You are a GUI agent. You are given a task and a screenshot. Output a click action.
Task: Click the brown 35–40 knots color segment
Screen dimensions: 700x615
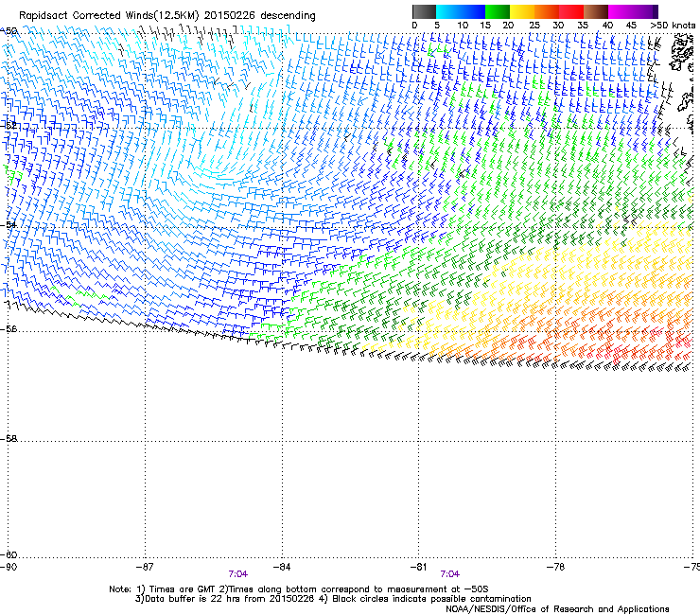coord(596,11)
